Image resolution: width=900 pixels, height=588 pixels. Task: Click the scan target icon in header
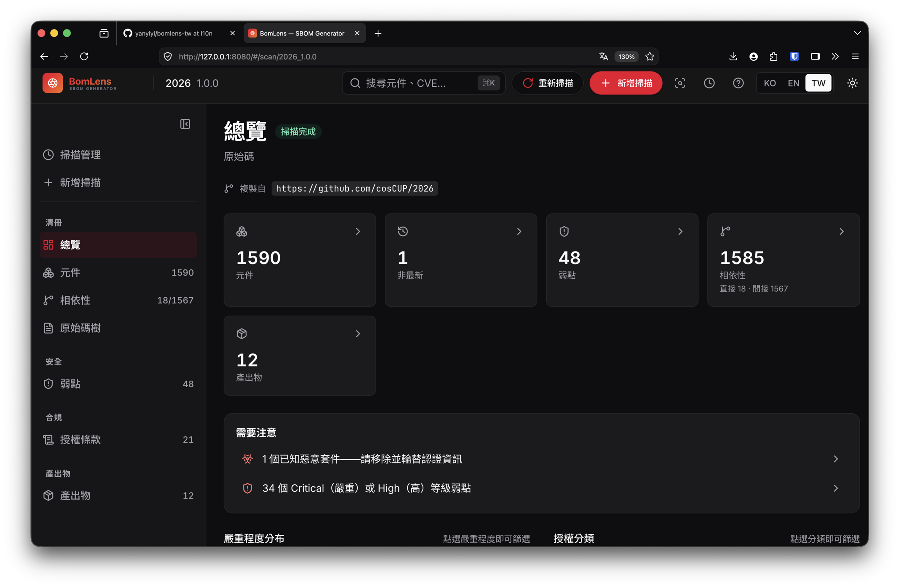pos(680,83)
